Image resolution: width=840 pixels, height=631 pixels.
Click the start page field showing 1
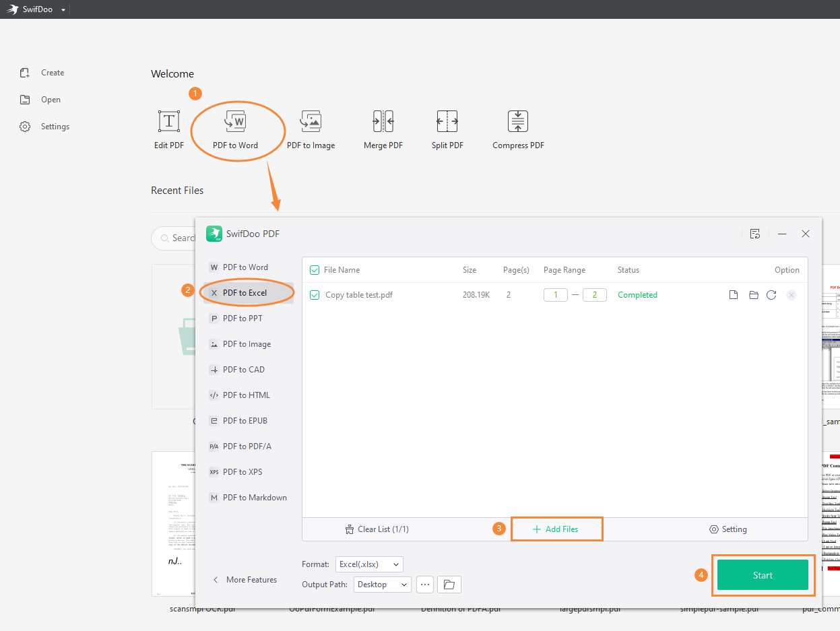pos(556,295)
